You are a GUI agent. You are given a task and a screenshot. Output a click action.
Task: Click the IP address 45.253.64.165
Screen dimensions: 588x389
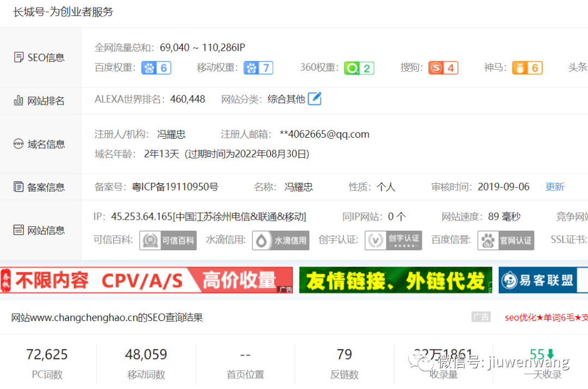[142, 217]
